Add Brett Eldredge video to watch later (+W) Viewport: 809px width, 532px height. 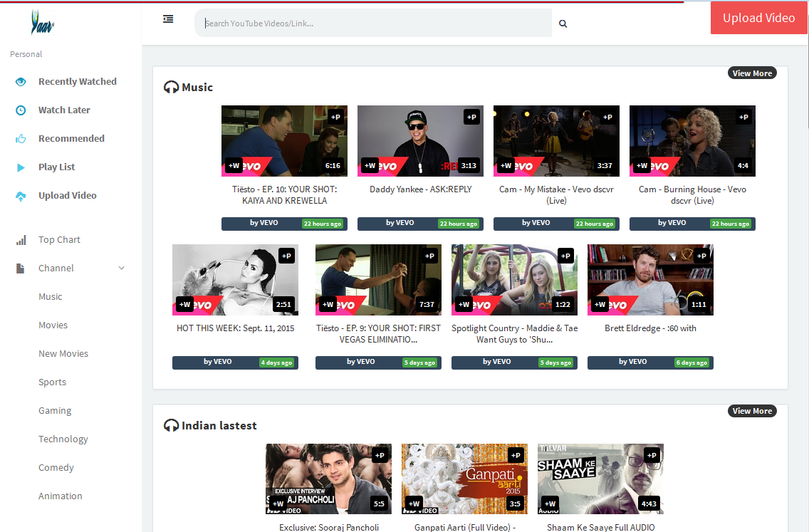point(600,304)
